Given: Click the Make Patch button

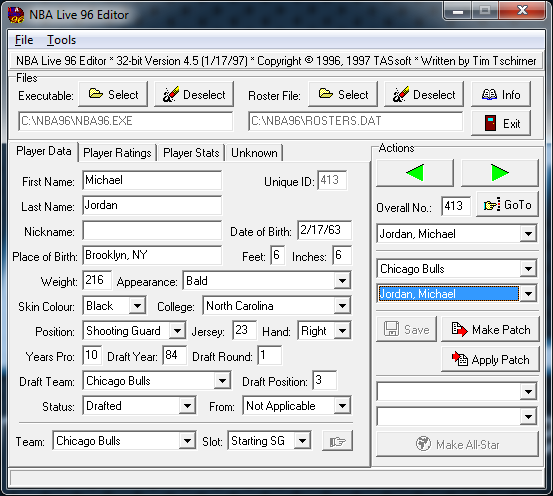Looking at the screenshot, I should coord(491,329).
